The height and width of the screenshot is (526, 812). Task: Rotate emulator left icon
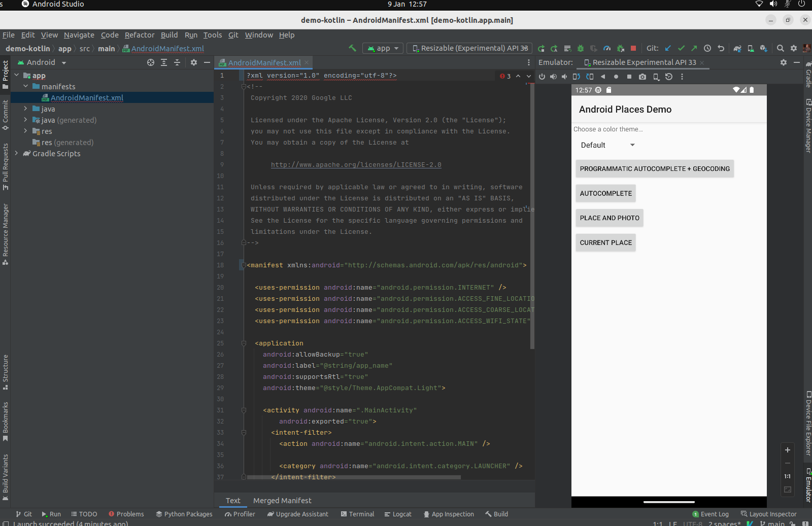tap(577, 77)
